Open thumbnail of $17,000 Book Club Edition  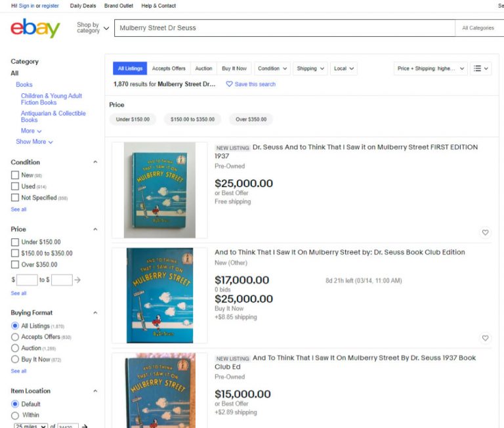tap(159, 295)
